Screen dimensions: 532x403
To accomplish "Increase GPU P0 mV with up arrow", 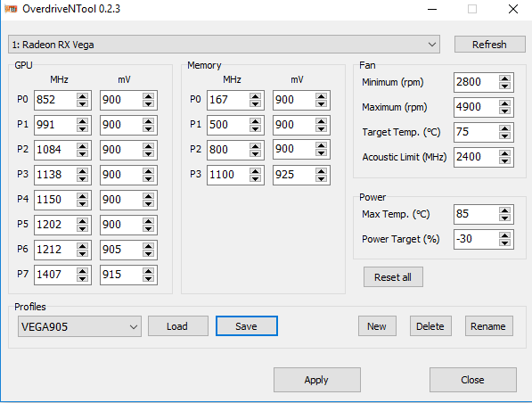I will pos(148,96).
